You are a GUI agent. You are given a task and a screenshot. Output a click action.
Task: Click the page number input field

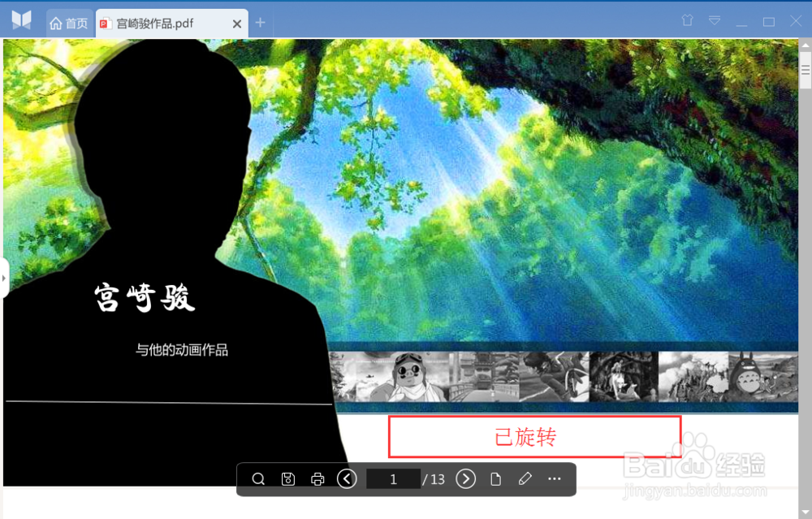tap(394, 479)
